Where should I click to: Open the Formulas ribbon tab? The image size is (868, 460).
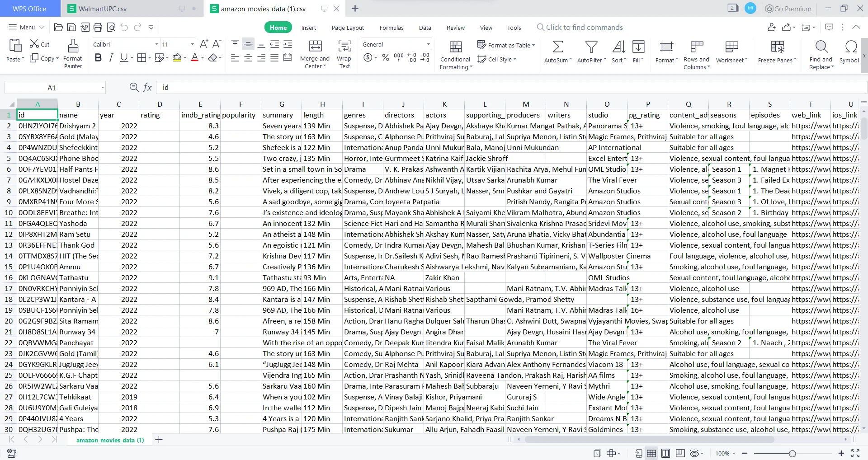(392, 28)
